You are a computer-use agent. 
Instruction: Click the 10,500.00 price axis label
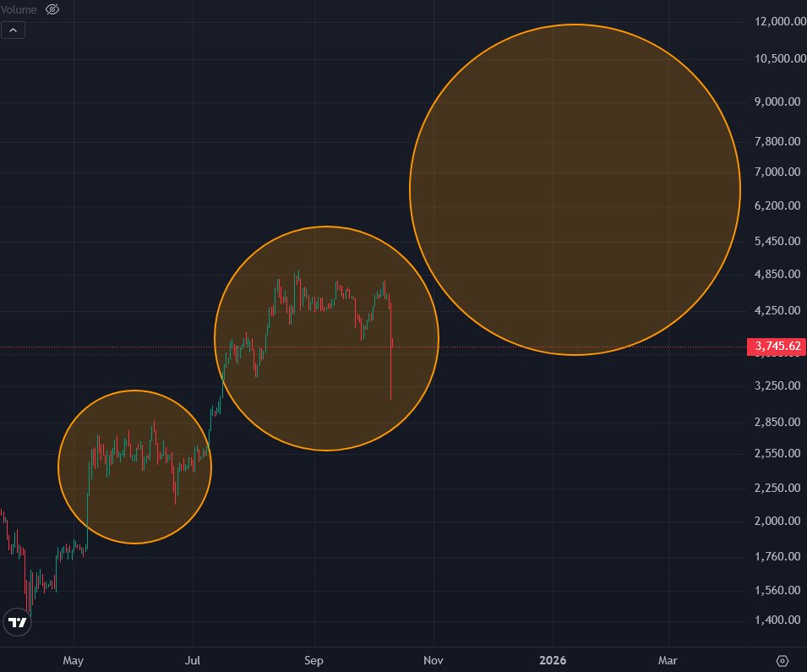pyautogui.click(x=780, y=58)
